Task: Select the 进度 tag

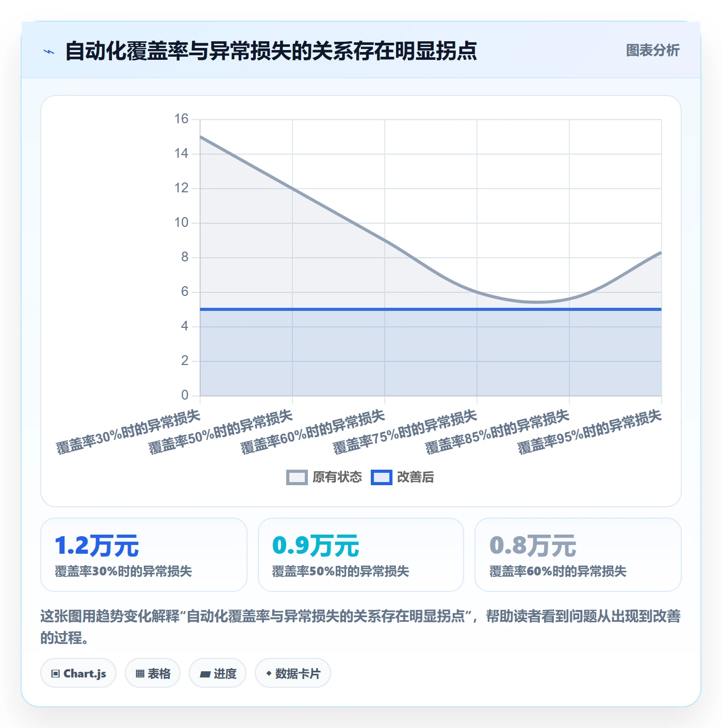Action: (218, 673)
